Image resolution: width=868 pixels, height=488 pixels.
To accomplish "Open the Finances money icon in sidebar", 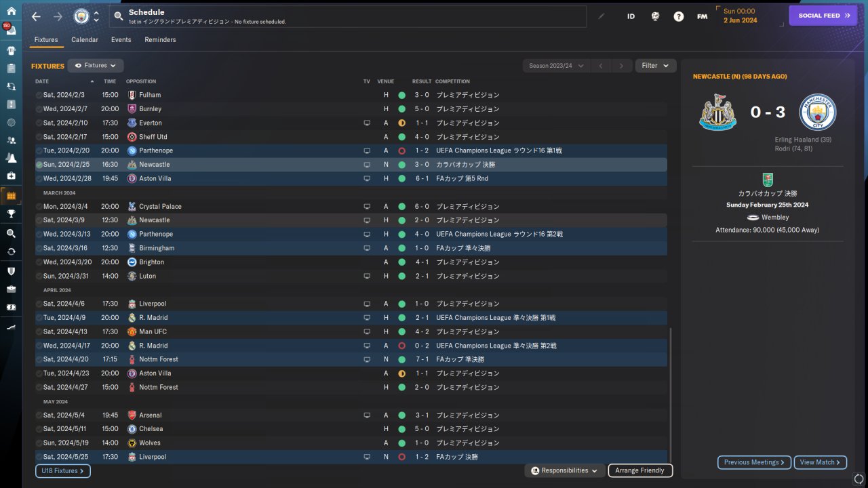I will (11, 306).
